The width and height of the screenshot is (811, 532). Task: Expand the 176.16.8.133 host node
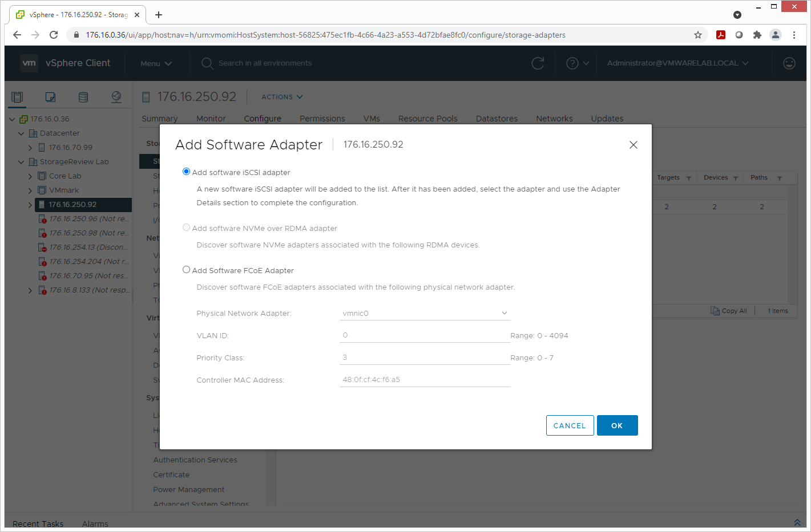coord(30,290)
